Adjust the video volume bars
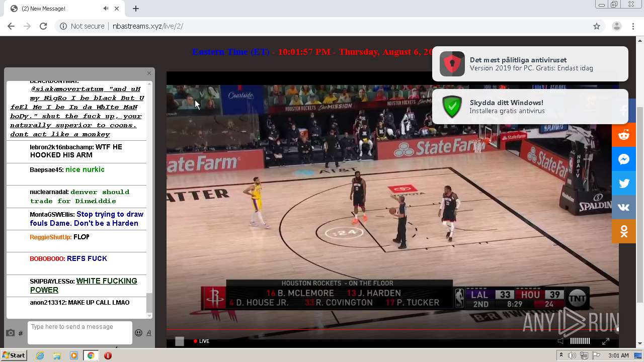 coord(580,341)
